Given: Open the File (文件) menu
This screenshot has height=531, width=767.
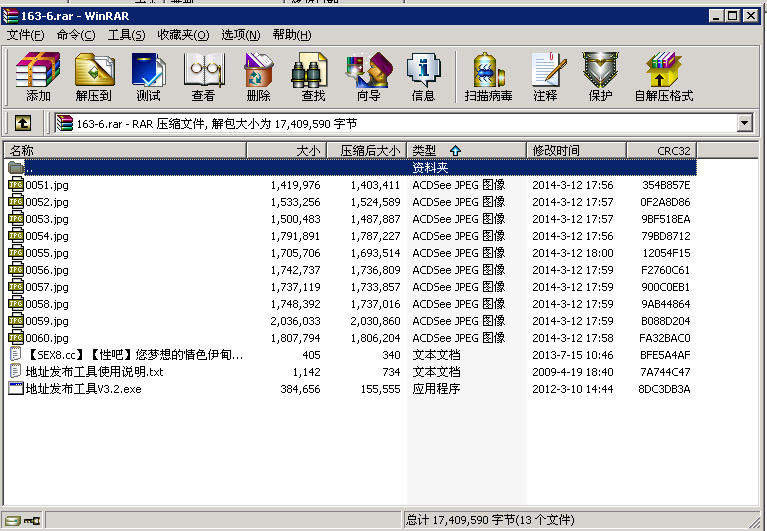Looking at the screenshot, I should 25,35.
